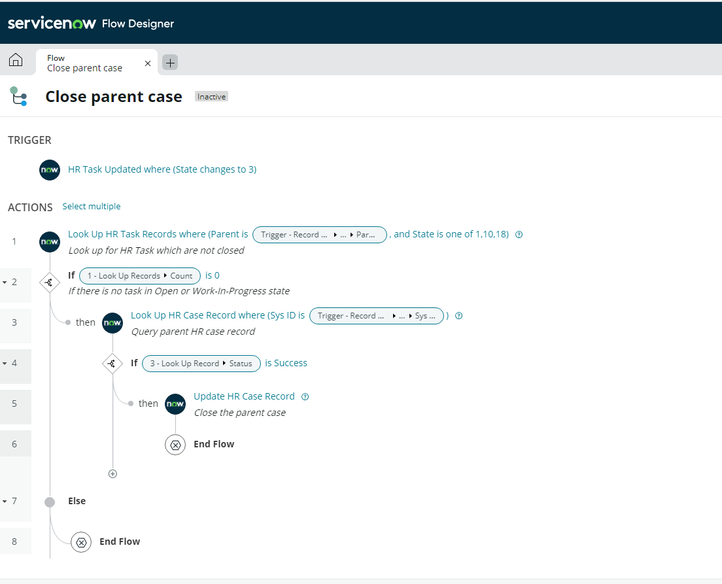Collapse step 2 using its arrow

click(x=5, y=282)
